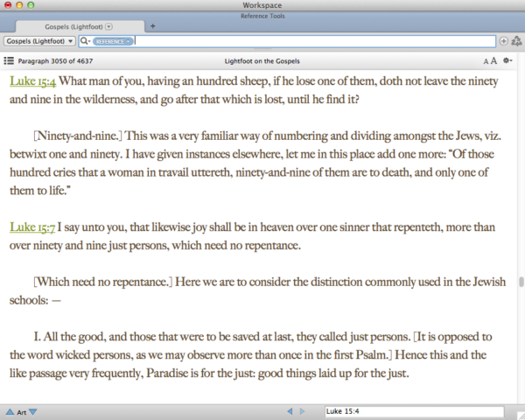525x420 pixels.
Task: Decrease text size with small A
Action: (486, 61)
